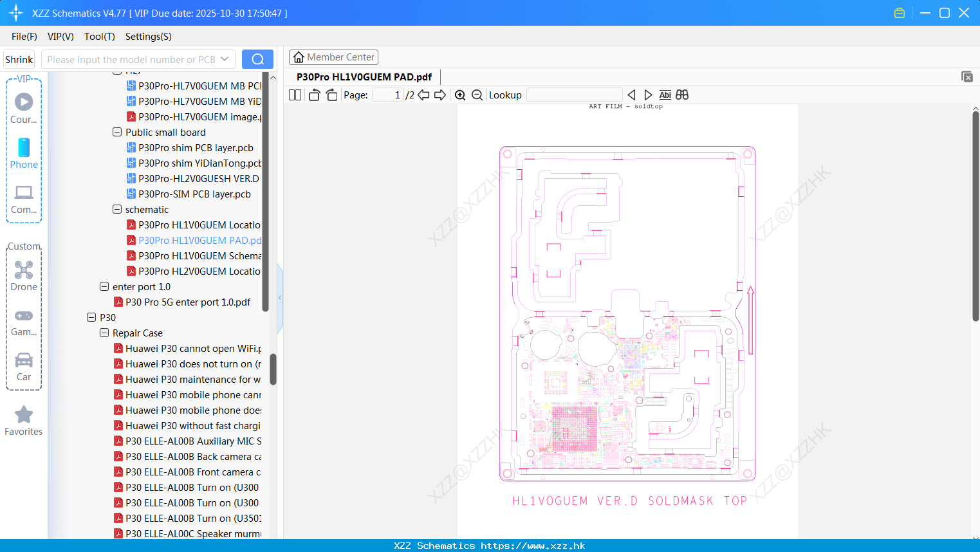Go to the previous PDF page arrow
Image resolution: width=980 pixels, height=552 pixels.
tap(423, 95)
